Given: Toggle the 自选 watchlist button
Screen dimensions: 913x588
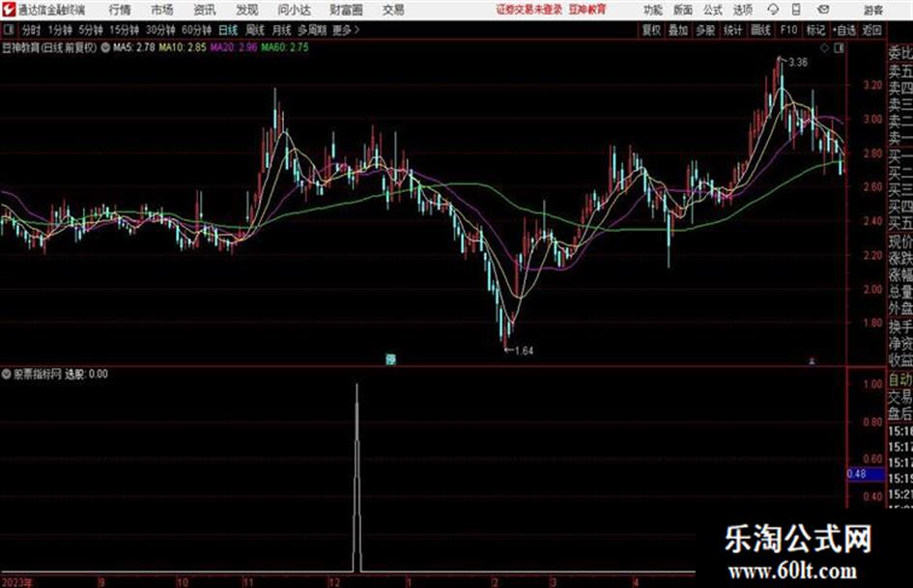Looking at the screenshot, I should point(843,30).
